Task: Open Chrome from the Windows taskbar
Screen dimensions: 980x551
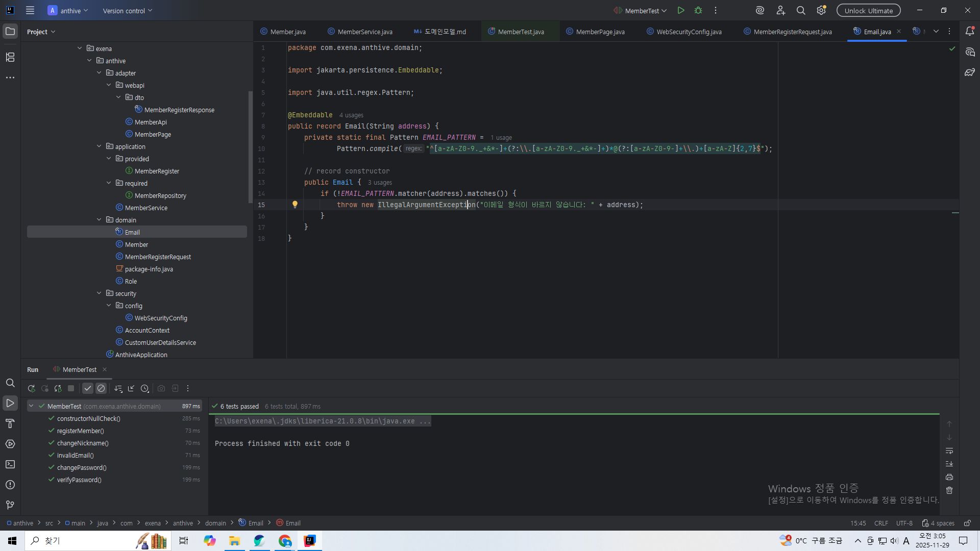Action: 285,541
